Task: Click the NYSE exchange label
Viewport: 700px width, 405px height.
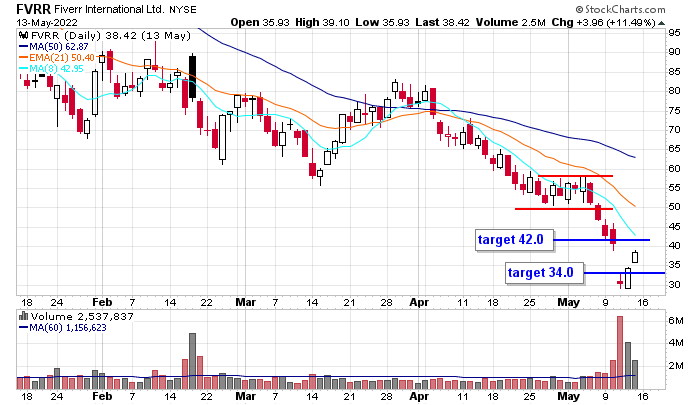Action: [183, 9]
